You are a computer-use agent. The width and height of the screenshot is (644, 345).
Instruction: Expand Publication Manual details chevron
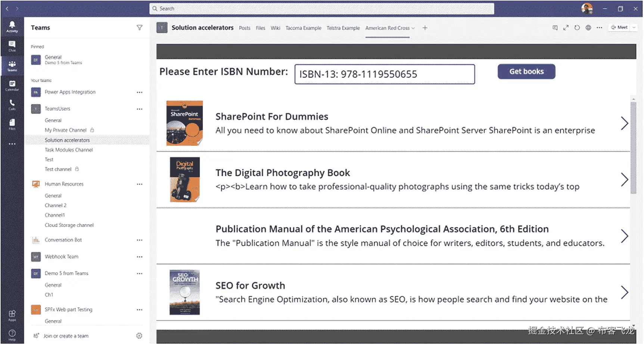click(x=625, y=236)
